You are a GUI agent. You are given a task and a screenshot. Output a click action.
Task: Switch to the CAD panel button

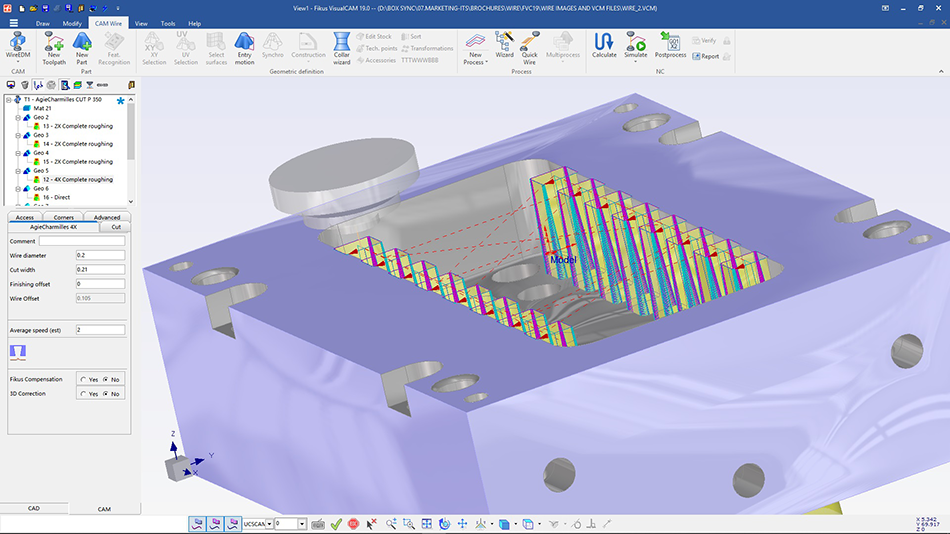click(x=33, y=508)
